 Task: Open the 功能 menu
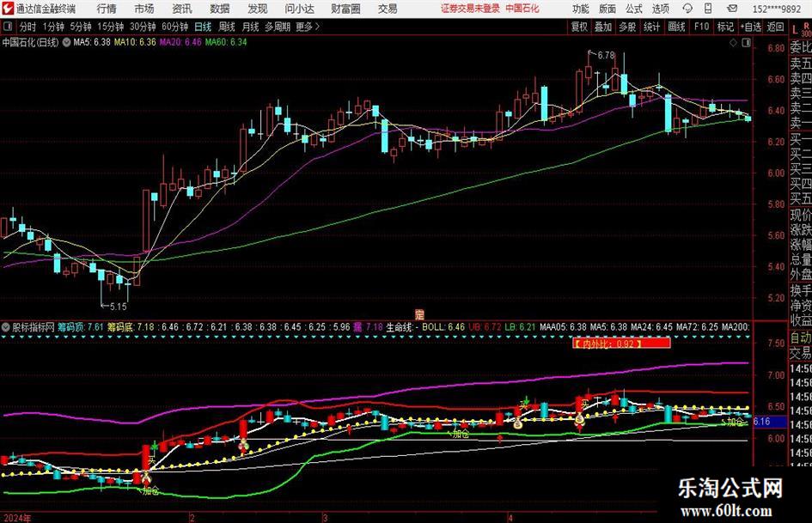pyautogui.click(x=581, y=9)
